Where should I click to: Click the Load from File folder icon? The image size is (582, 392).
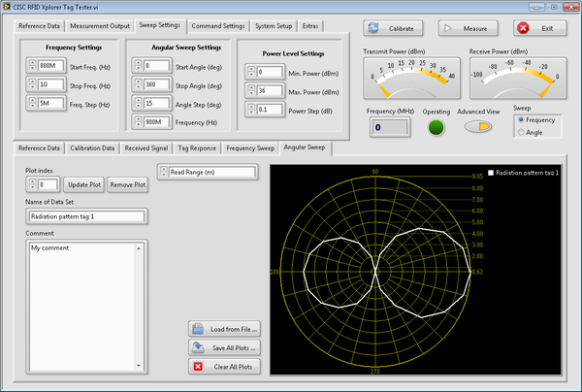pos(198,330)
